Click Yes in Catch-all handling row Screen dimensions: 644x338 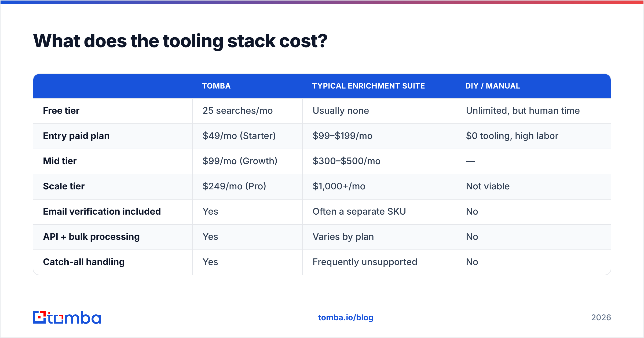tap(210, 262)
